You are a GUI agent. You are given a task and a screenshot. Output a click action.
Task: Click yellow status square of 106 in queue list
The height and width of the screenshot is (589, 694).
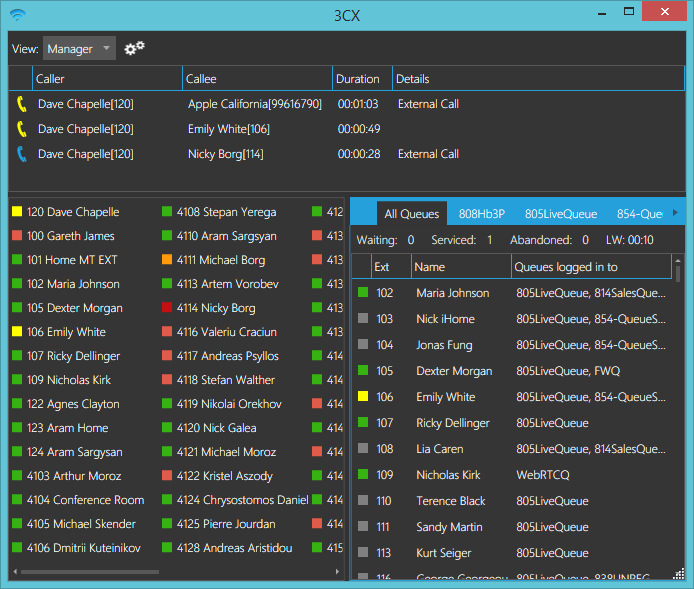[363, 396]
